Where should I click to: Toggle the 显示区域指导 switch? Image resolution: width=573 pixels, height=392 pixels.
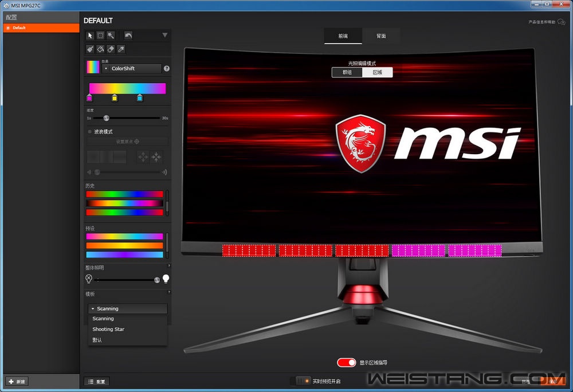(347, 362)
